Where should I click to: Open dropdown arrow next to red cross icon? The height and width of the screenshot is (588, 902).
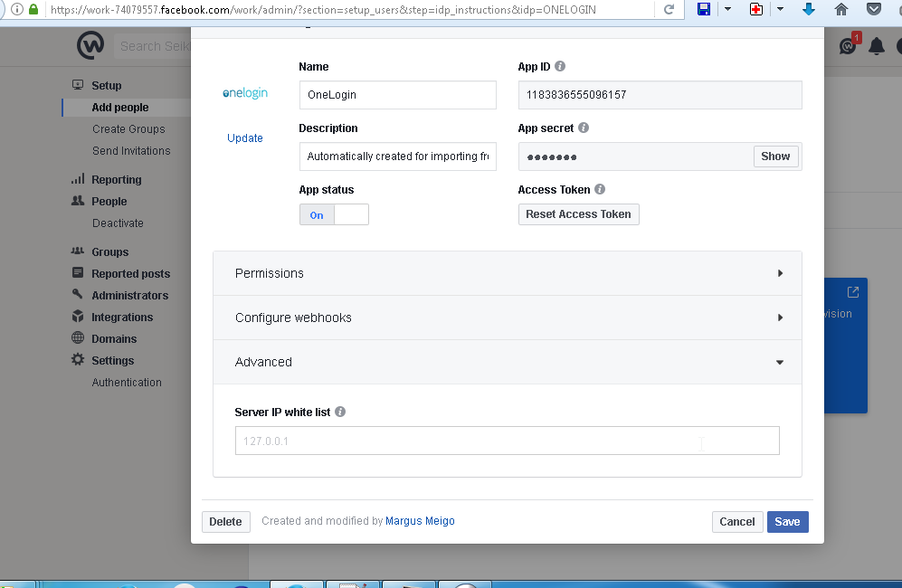point(780,9)
